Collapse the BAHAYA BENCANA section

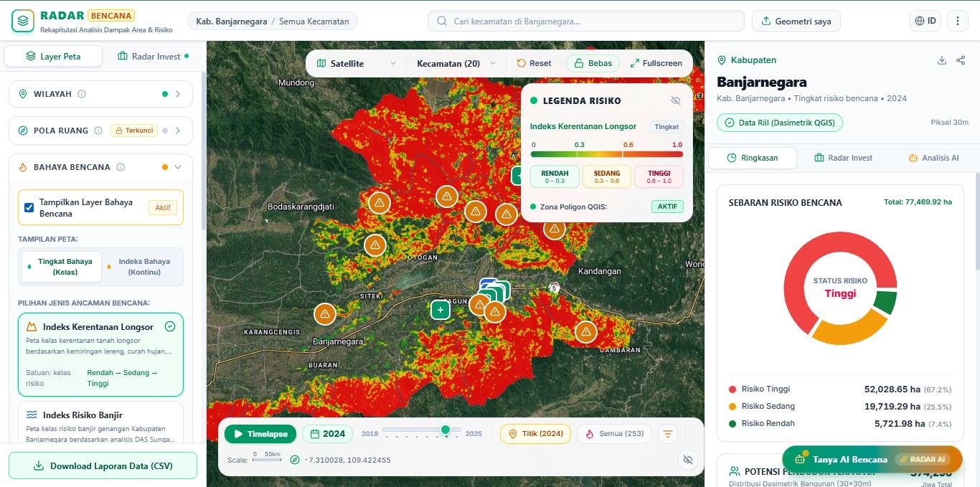(178, 167)
